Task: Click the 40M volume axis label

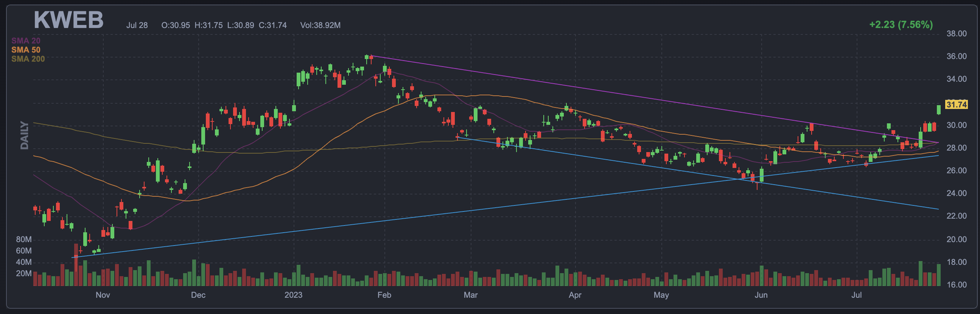Action: tap(23, 262)
